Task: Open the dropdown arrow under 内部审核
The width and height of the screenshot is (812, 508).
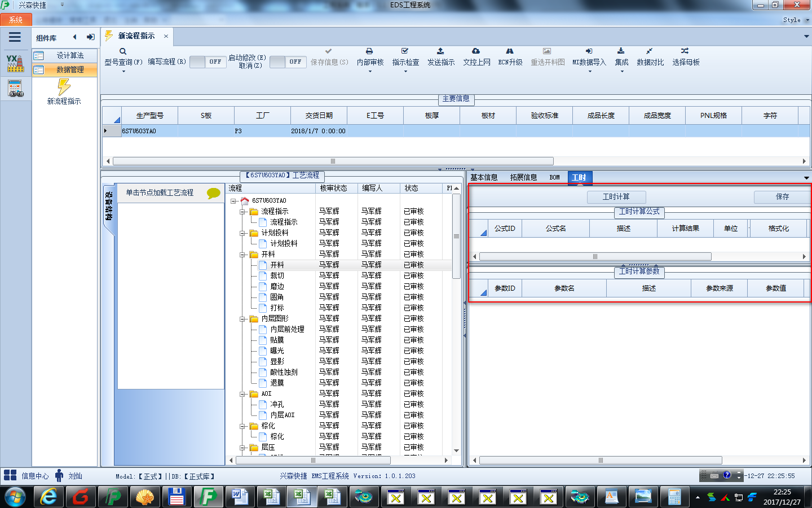Action: (370, 72)
